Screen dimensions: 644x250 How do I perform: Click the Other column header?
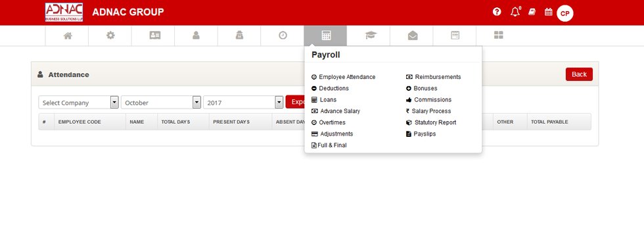(x=505, y=122)
